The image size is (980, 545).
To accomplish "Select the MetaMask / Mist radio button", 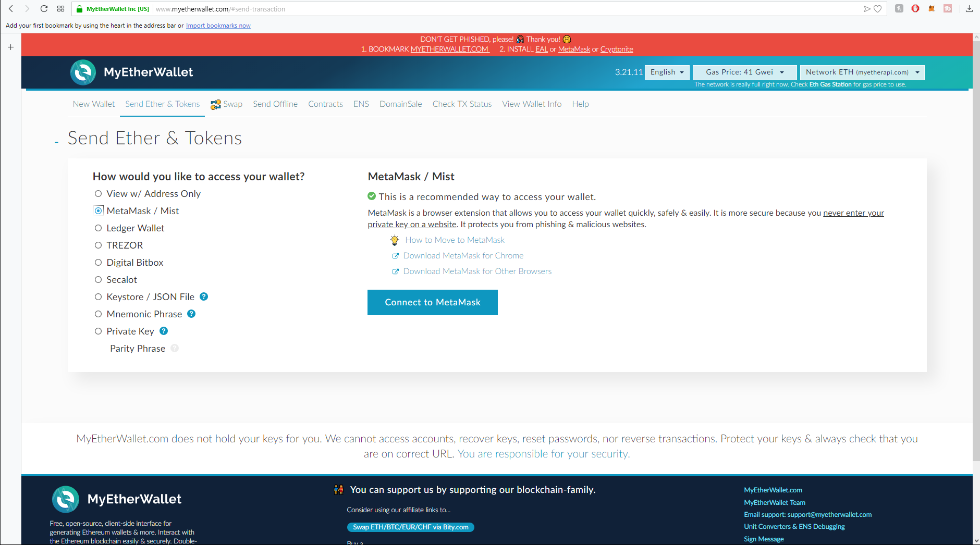I will point(98,211).
